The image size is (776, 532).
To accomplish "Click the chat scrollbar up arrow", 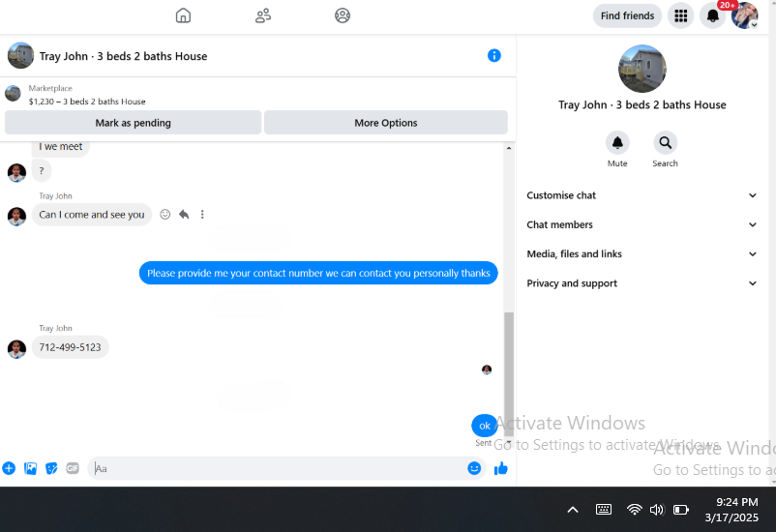I will [509, 148].
